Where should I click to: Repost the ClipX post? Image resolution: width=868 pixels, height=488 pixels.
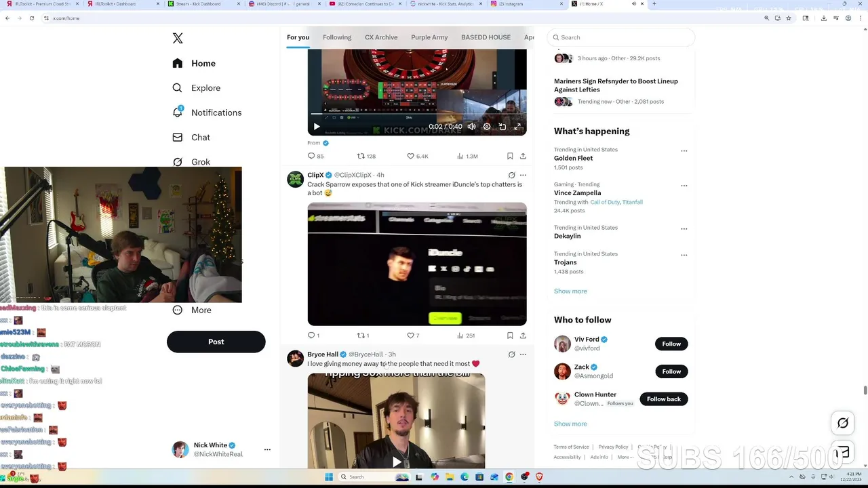(x=363, y=335)
